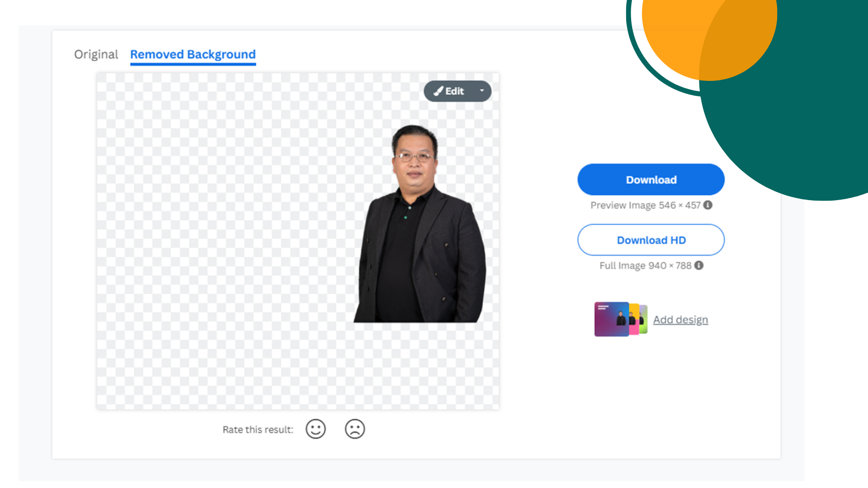Select the Removed Background tab
This screenshot has height=488, width=868.
point(193,55)
